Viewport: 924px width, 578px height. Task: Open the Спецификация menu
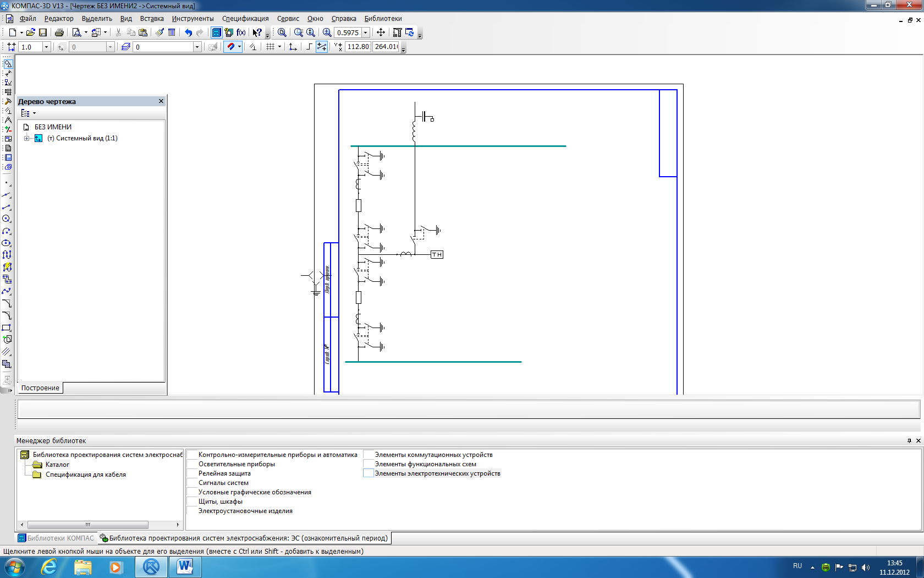pos(245,19)
